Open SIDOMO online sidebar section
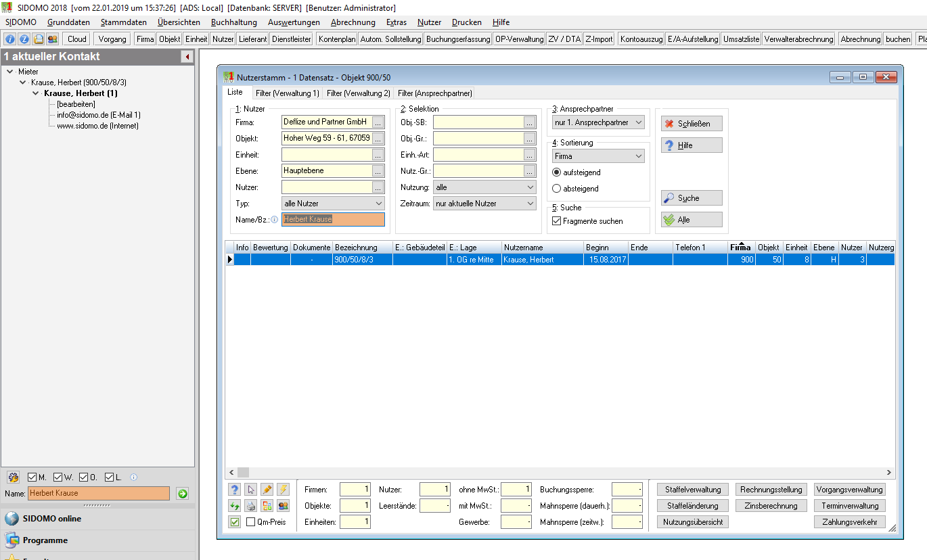 click(x=97, y=519)
